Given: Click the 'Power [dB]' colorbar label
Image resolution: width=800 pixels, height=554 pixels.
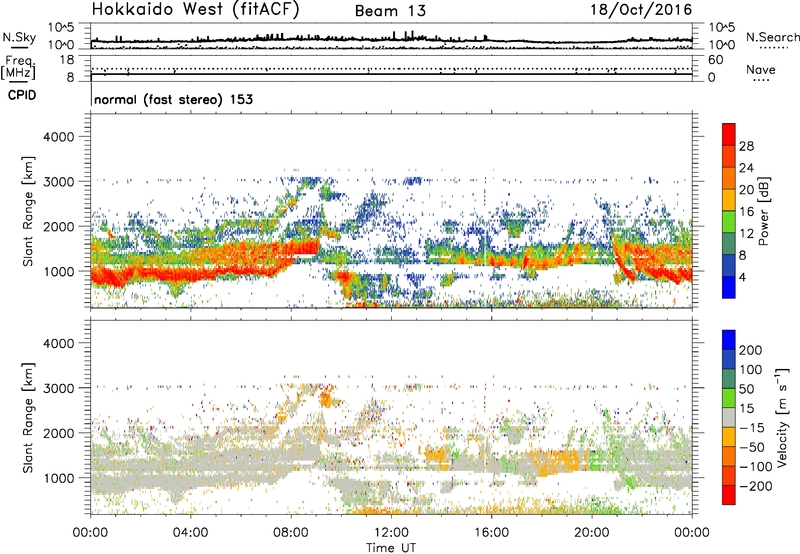Looking at the screenshot, I should pos(763,211).
